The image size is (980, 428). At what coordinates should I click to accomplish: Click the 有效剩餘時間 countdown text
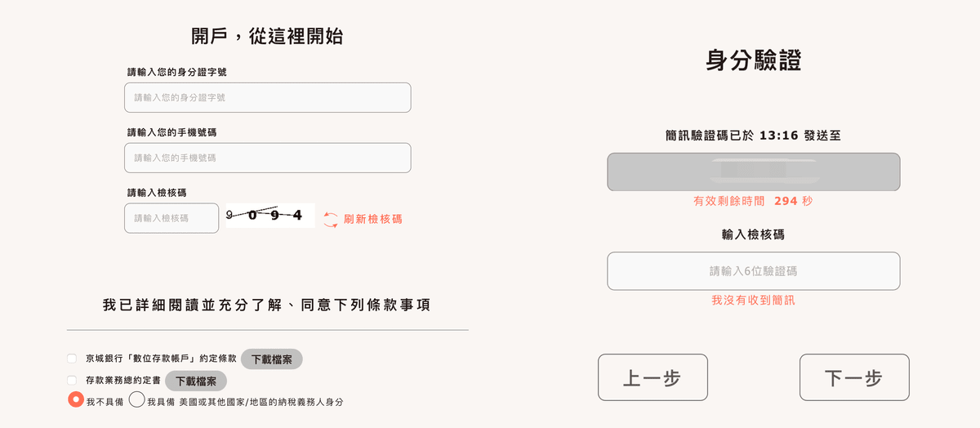[753, 201]
